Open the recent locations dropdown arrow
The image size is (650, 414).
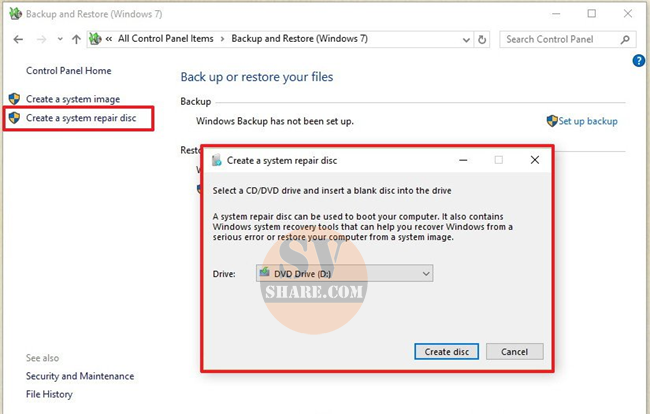(x=60, y=39)
